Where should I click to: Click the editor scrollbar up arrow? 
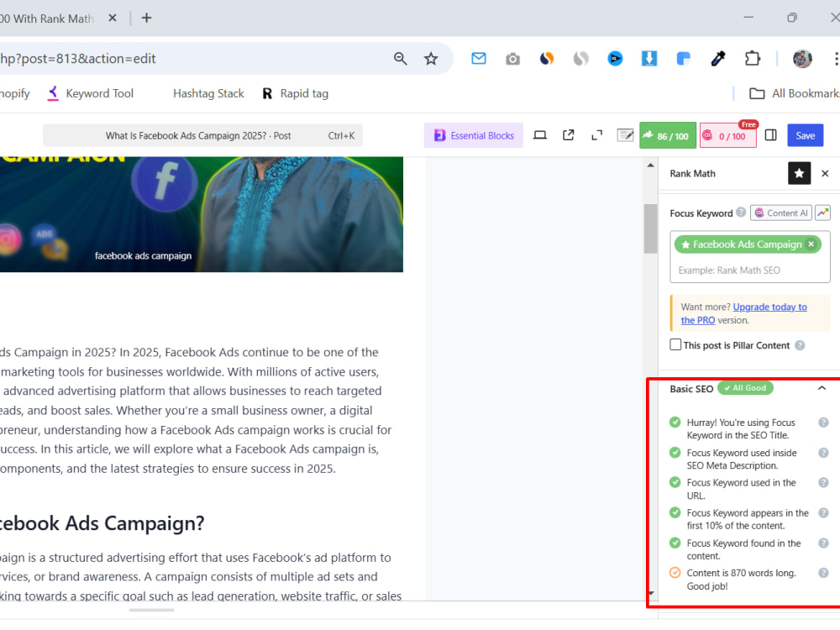coord(650,165)
